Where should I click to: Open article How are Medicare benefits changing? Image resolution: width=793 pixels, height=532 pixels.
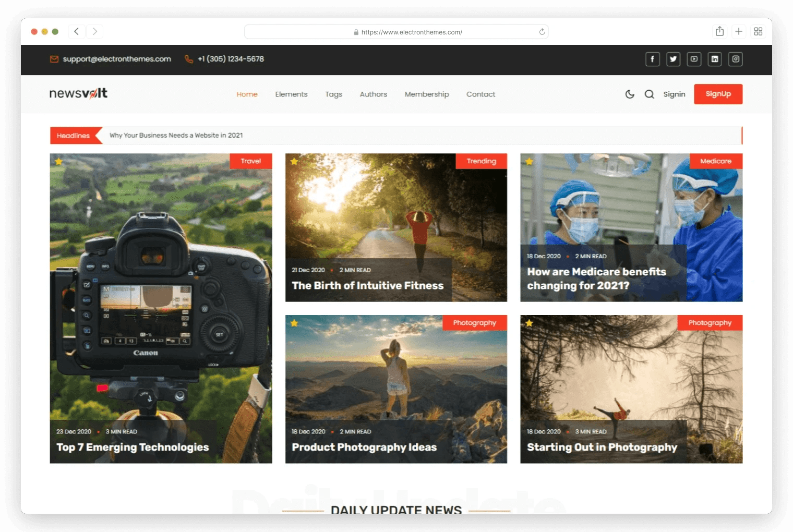click(x=596, y=279)
